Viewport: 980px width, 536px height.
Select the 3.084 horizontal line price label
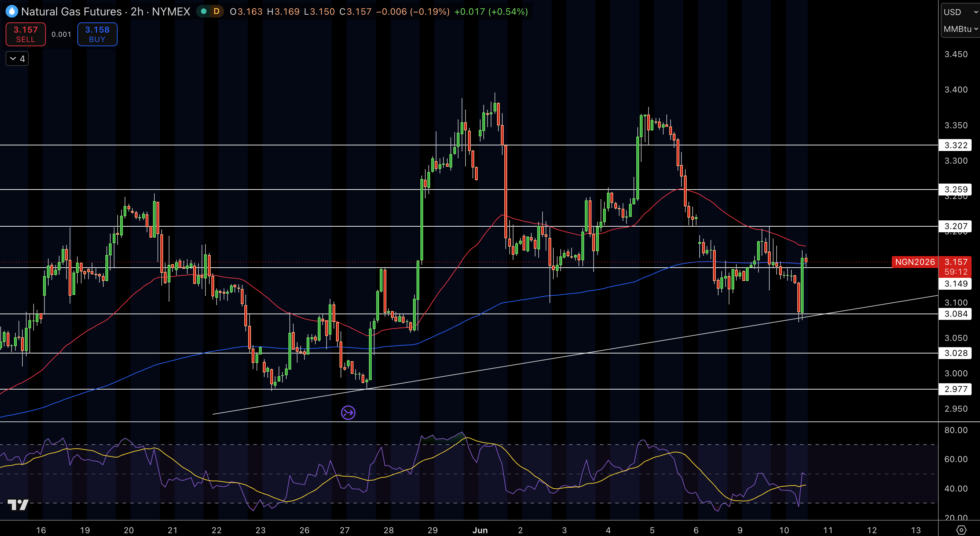click(955, 314)
